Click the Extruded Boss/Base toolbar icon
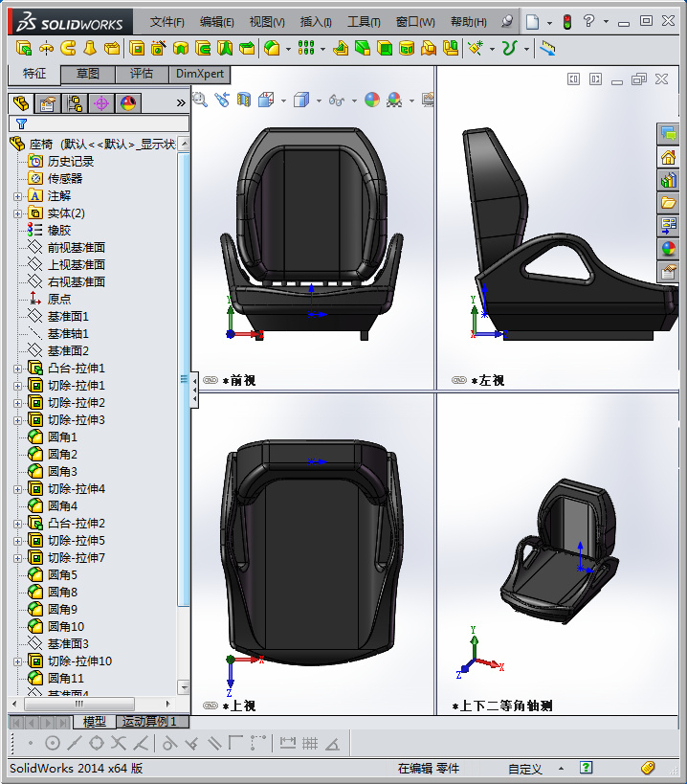 pyautogui.click(x=24, y=49)
